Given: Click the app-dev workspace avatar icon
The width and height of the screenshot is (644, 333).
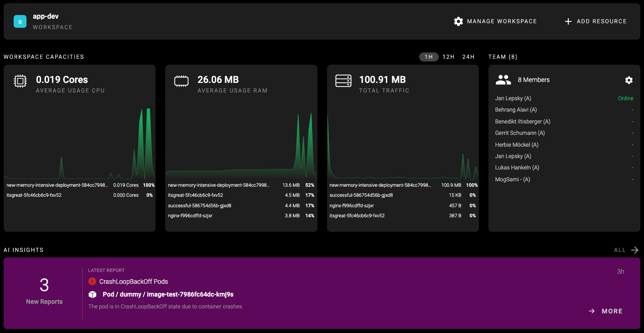Looking at the screenshot, I should pyautogui.click(x=20, y=21).
